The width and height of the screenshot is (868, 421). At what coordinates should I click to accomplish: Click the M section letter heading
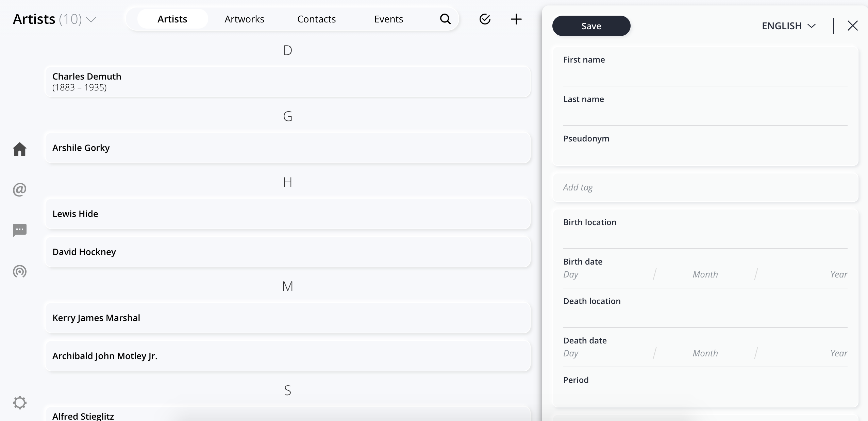click(x=288, y=286)
